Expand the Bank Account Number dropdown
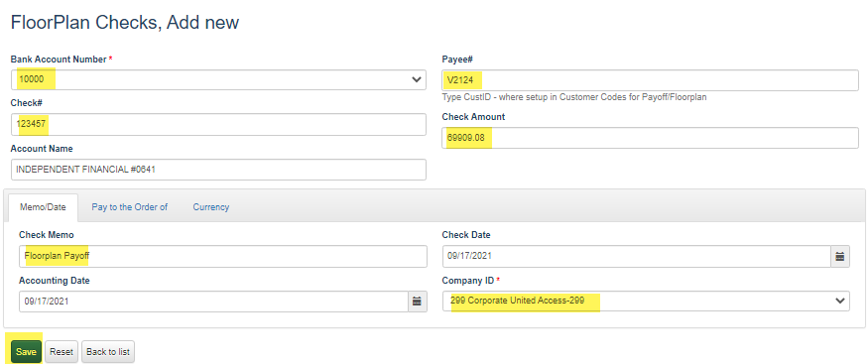The image size is (868, 364). coord(218,79)
